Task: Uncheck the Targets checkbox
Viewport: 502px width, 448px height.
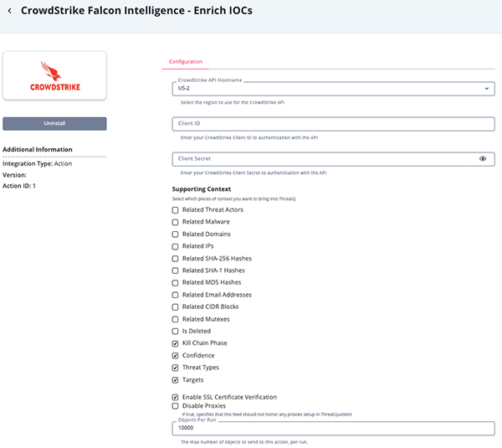Action: pyautogui.click(x=175, y=380)
